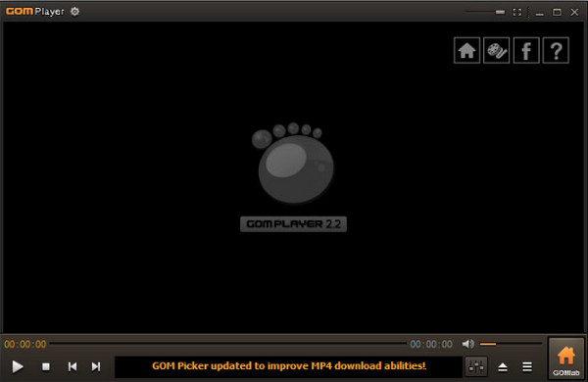Mute audio via the speaker icon
The image size is (588, 382).
pyautogui.click(x=468, y=344)
